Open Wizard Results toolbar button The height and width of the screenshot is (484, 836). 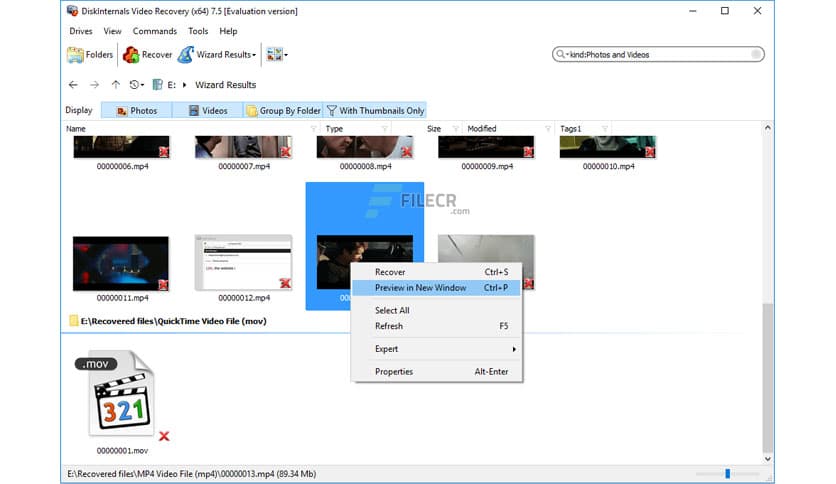click(x=214, y=54)
